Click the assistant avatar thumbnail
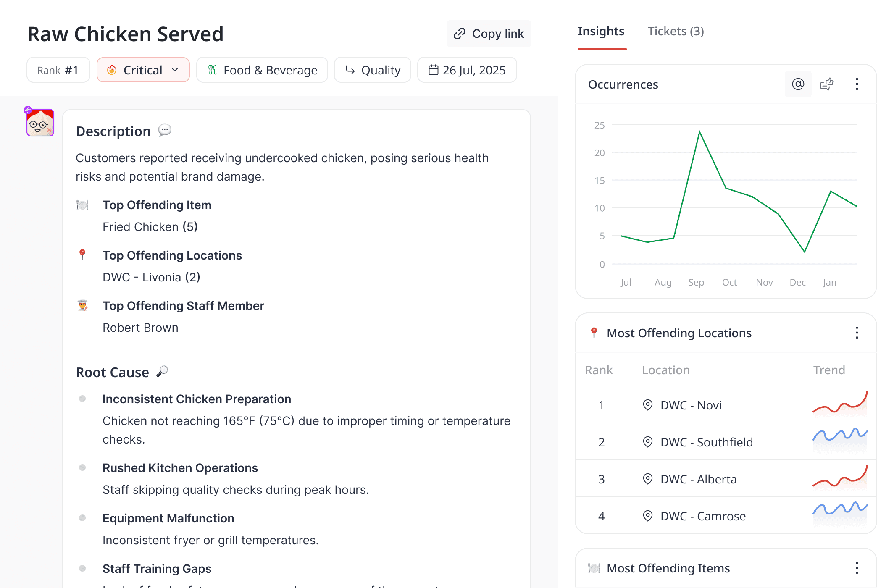The width and height of the screenshot is (894, 588). click(40, 123)
